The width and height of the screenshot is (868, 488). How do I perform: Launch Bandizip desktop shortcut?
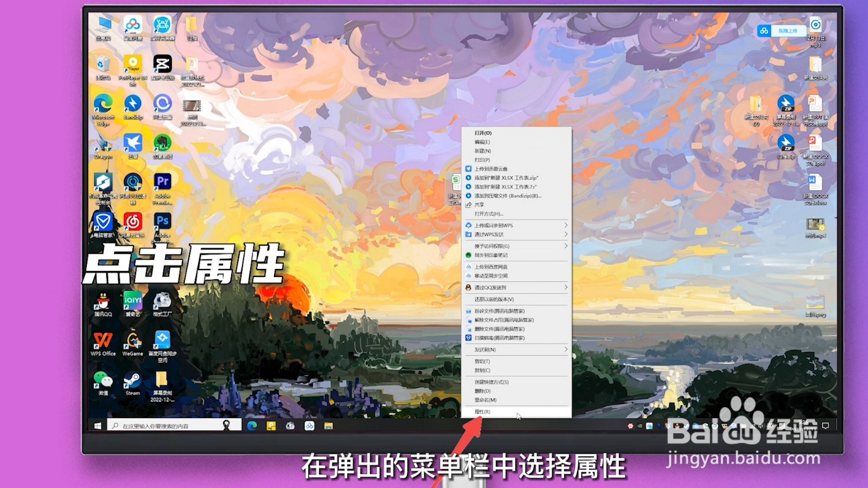click(133, 107)
